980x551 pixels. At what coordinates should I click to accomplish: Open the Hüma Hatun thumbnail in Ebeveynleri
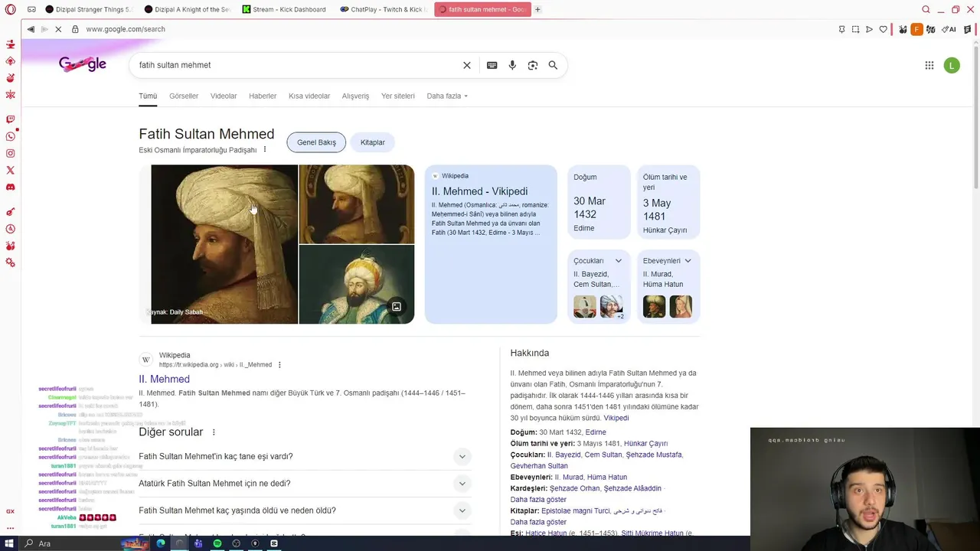[x=681, y=306]
